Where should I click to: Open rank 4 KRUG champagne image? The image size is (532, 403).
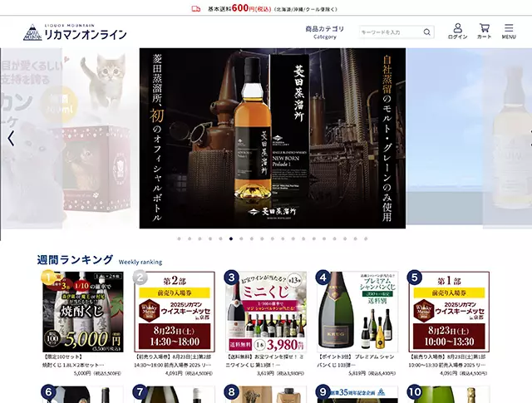[357, 312]
